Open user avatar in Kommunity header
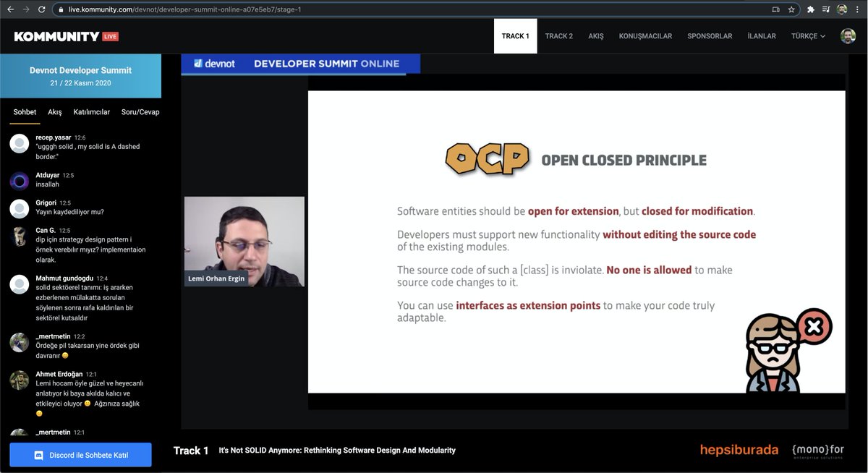 click(x=848, y=36)
